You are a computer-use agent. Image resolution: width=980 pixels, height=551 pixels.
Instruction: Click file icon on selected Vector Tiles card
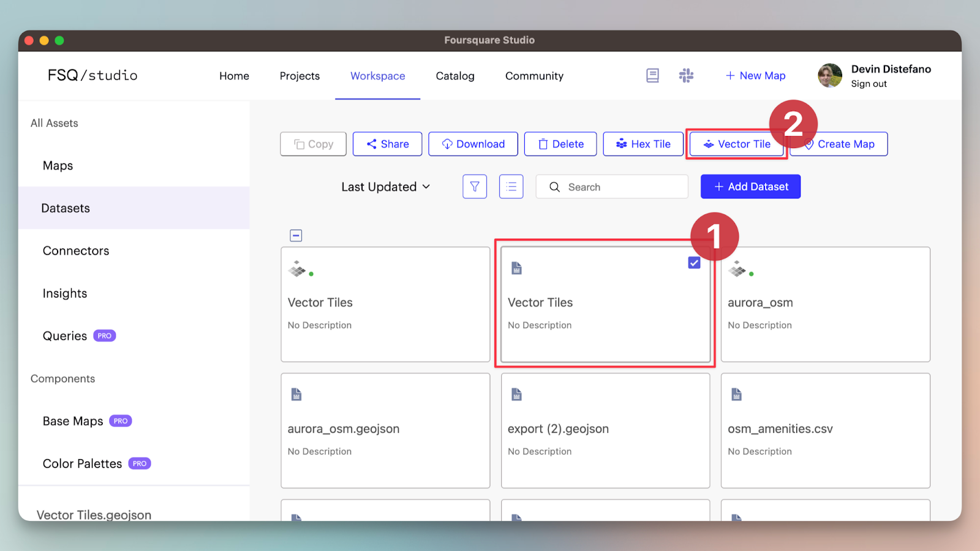[x=516, y=268]
